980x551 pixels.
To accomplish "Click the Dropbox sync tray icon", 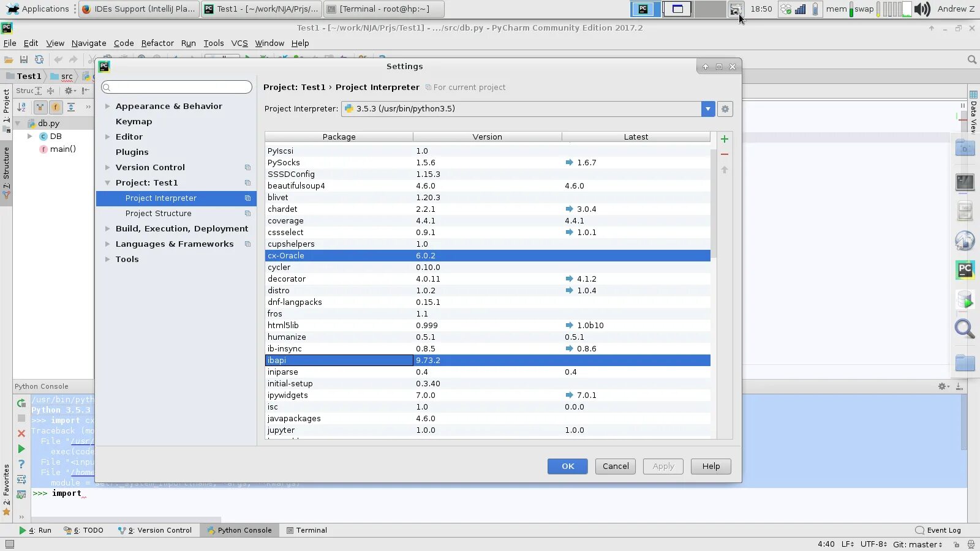I will click(x=786, y=9).
